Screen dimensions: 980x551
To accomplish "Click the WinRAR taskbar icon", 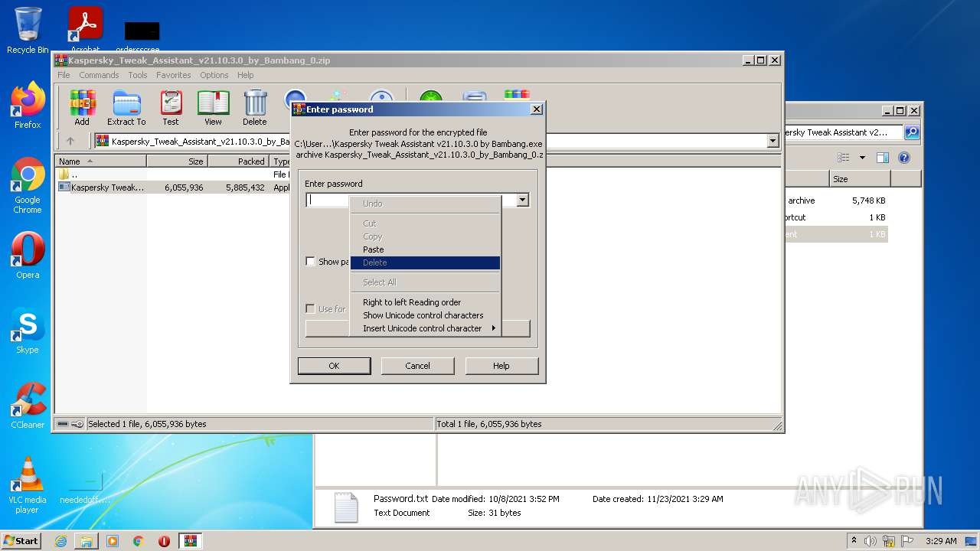I will (x=190, y=541).
